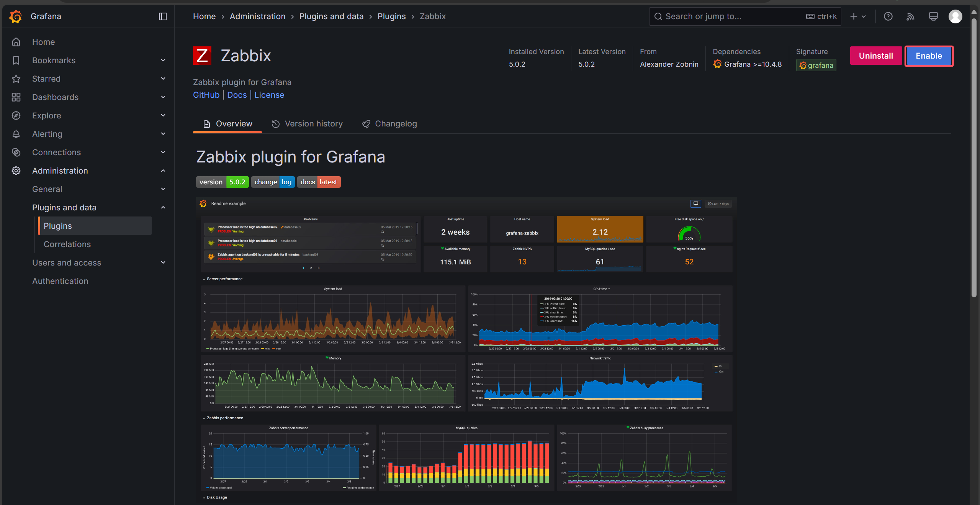Click the Readme example TV mode icon

pyautogui.click(x=695, y=204)
